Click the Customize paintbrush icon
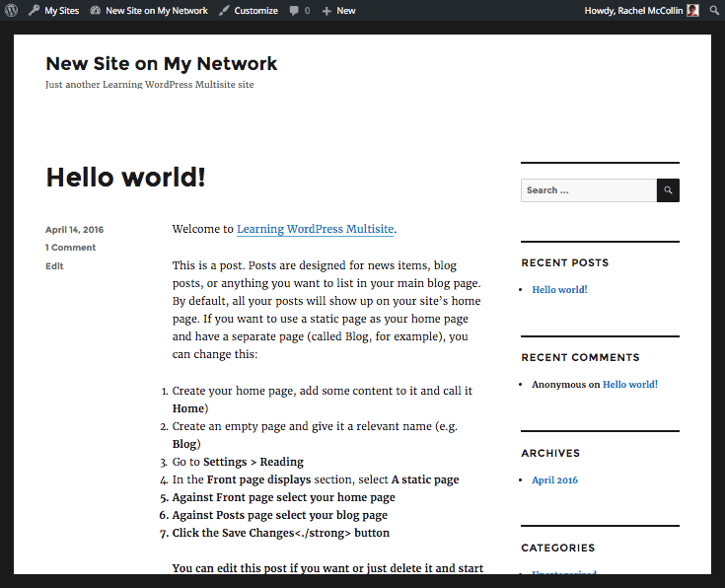Image resolution: width=725 pixels, height=588 pixels. pos(224,10)
